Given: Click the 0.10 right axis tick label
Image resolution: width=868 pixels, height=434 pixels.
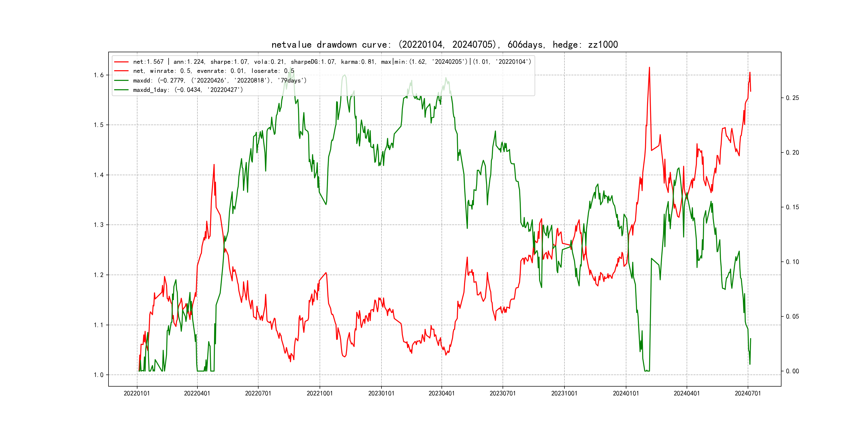Looking at the screenshot, I should click(x=792, y=262).
